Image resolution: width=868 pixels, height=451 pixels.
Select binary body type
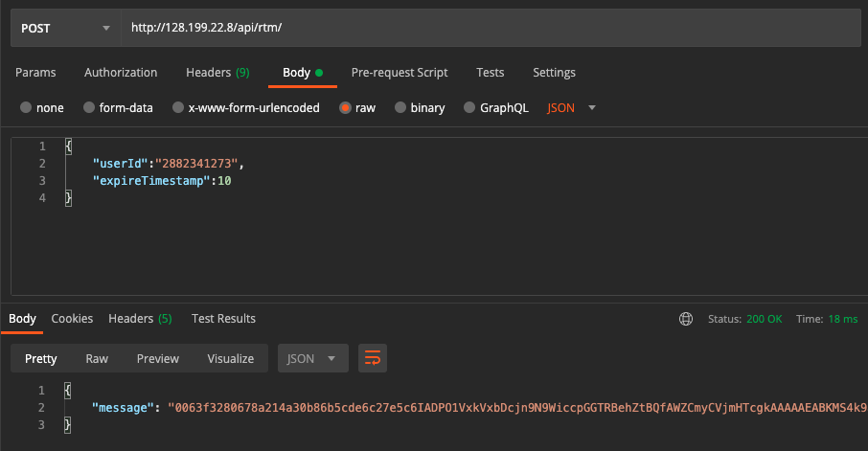[420, 108]
